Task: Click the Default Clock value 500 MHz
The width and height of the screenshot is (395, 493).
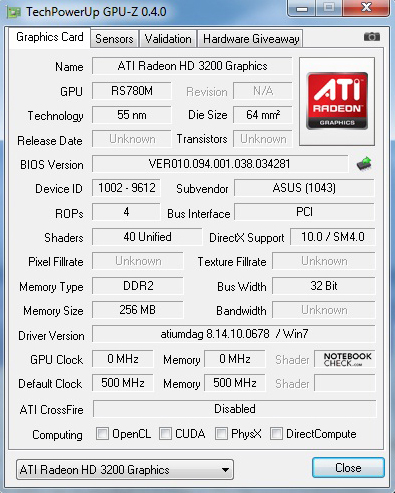Action: tap(123, 383)
